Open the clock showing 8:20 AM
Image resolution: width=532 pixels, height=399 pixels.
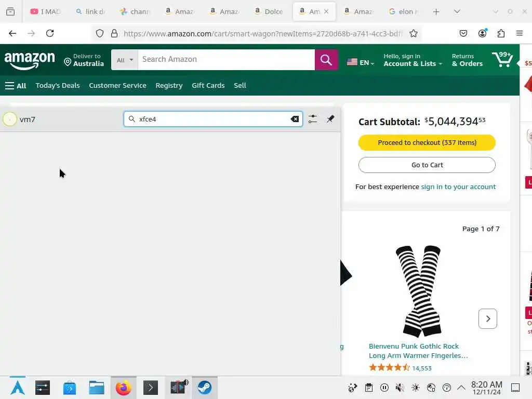click(x=486, y=388)
